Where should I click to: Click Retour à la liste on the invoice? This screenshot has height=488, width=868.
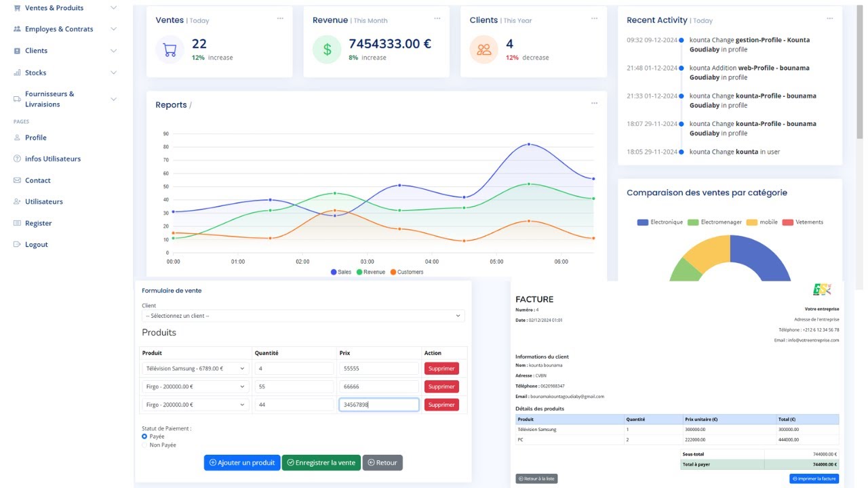click(x=536, y=479)
